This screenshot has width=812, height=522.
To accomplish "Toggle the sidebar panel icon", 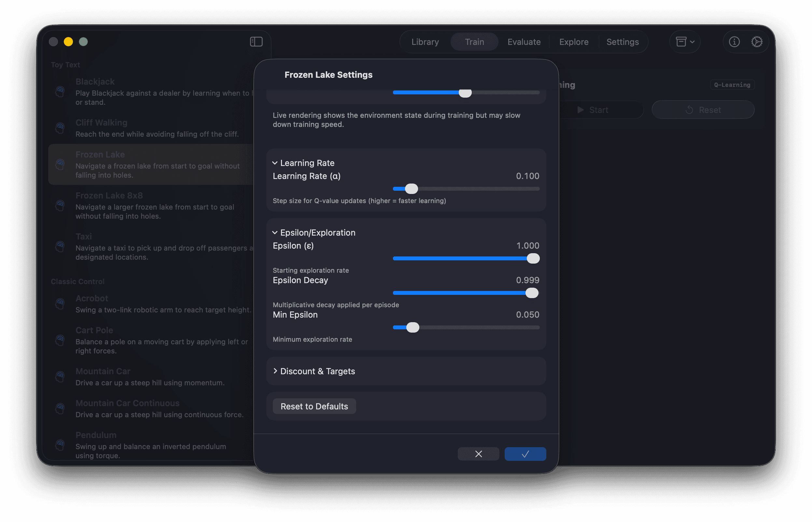I will click(256, 42).
